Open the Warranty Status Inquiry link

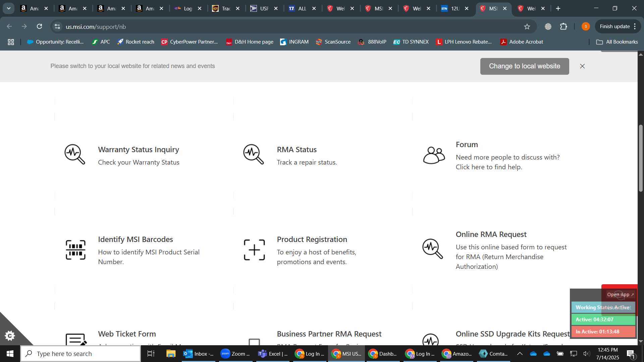pyautogui.click(x=139, y=149)
